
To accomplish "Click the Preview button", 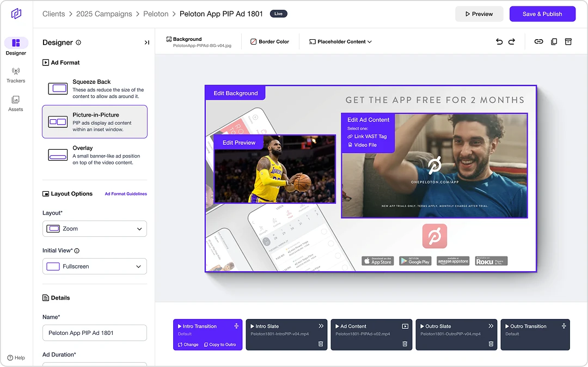I will 479,14.
